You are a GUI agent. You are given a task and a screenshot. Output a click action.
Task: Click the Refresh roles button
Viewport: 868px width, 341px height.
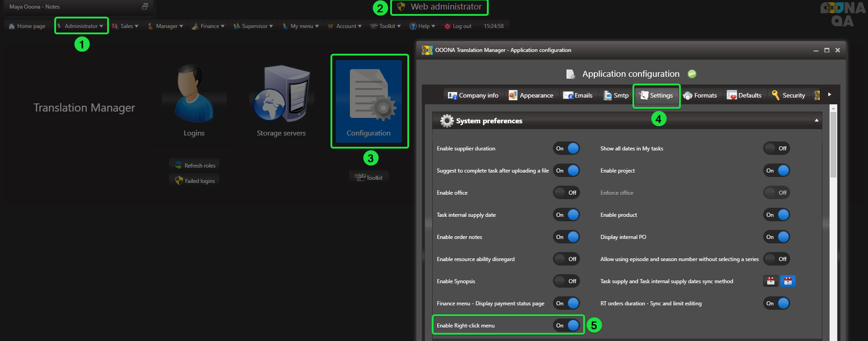(x=195, y=166)
